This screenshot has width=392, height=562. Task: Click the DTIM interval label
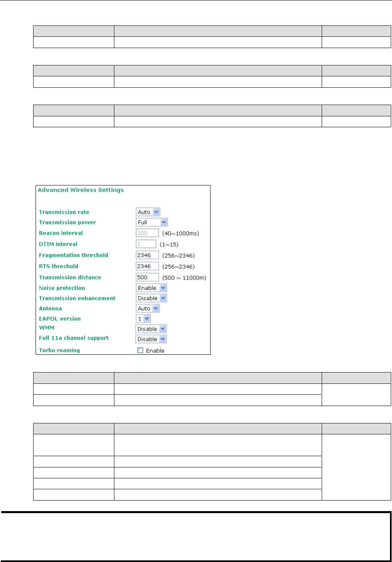(58, 244)
